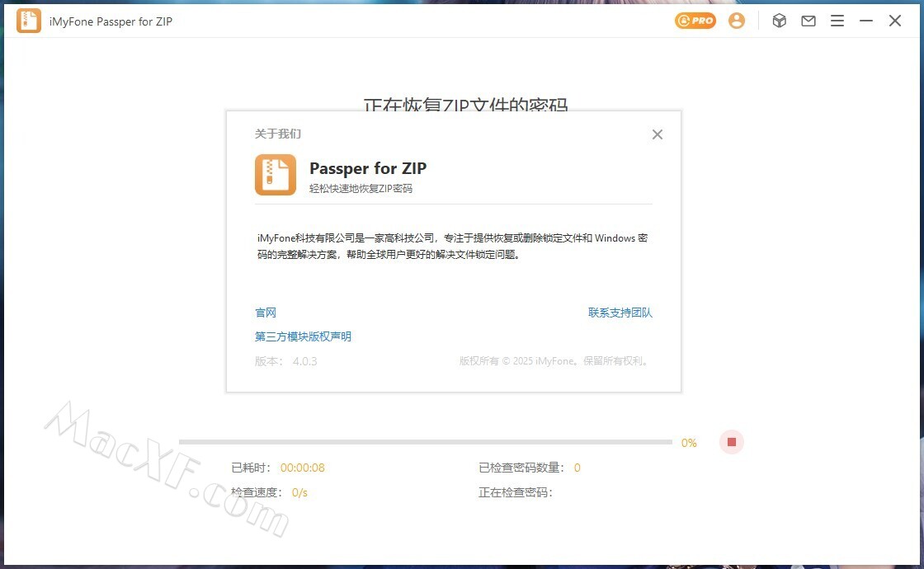
Task: Close the 关于我们 about dialog
Action: point(657,134)
